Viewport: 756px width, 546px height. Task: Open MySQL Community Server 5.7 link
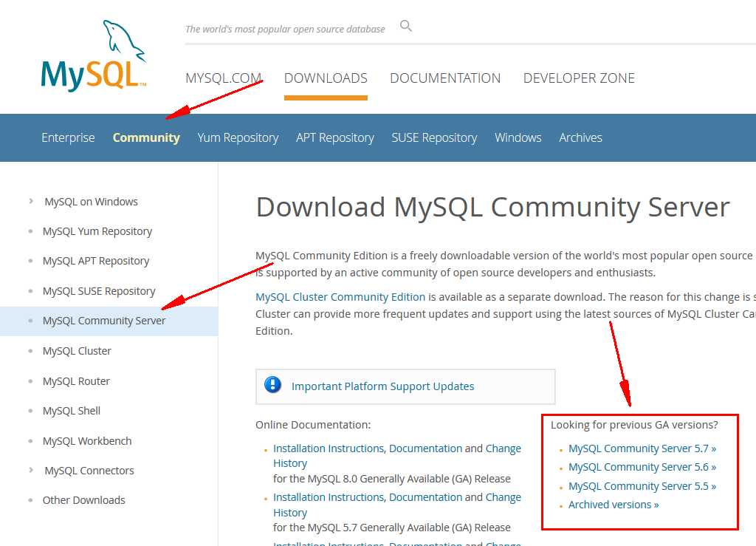coord(642,448)
